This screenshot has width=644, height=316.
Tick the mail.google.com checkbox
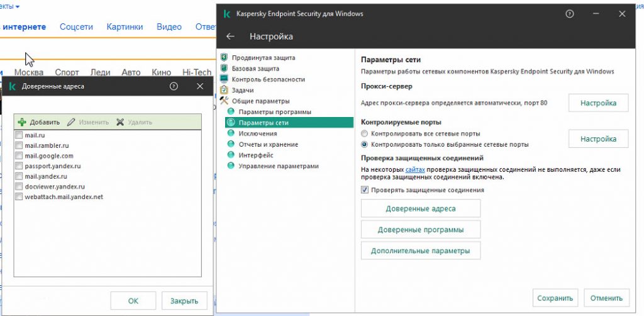[x=19, y=155]
